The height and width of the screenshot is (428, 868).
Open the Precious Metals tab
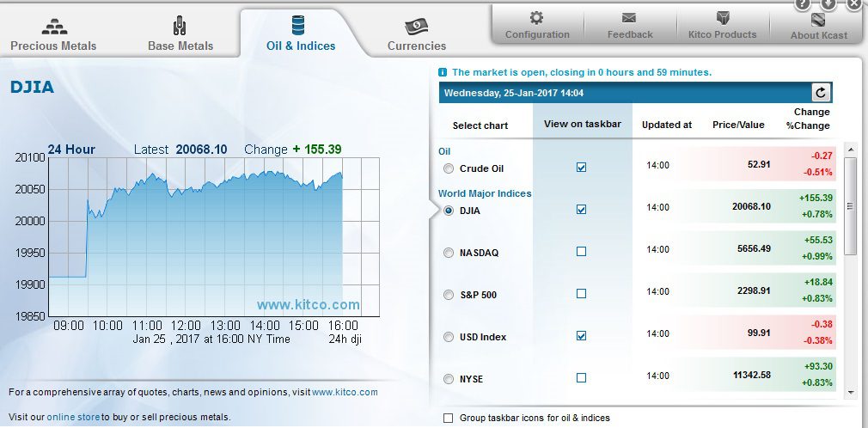click(53, 35)
